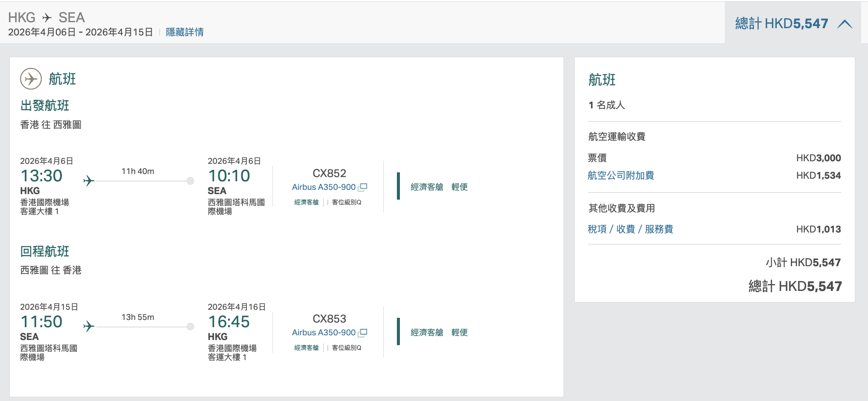Click the circled airplane 航班 section icon
The width and height of the screenshot is (868, 401).
click(x=31, y=78)
